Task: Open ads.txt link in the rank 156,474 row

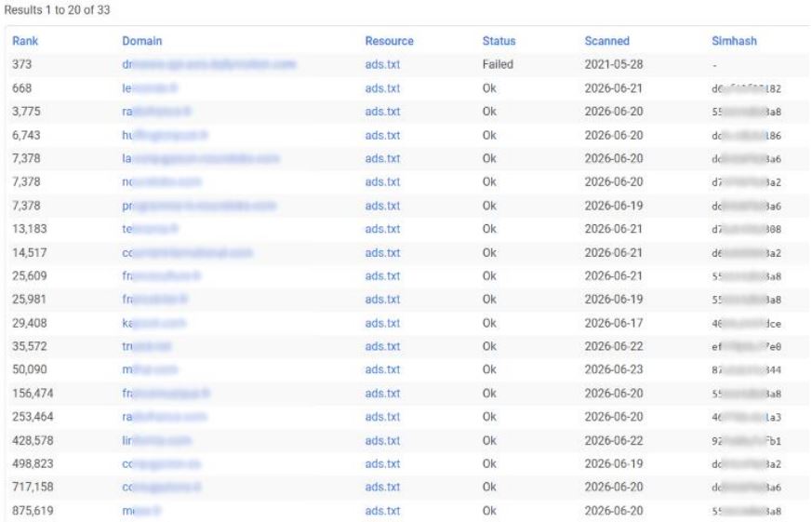Action: [x=382, y=394]
